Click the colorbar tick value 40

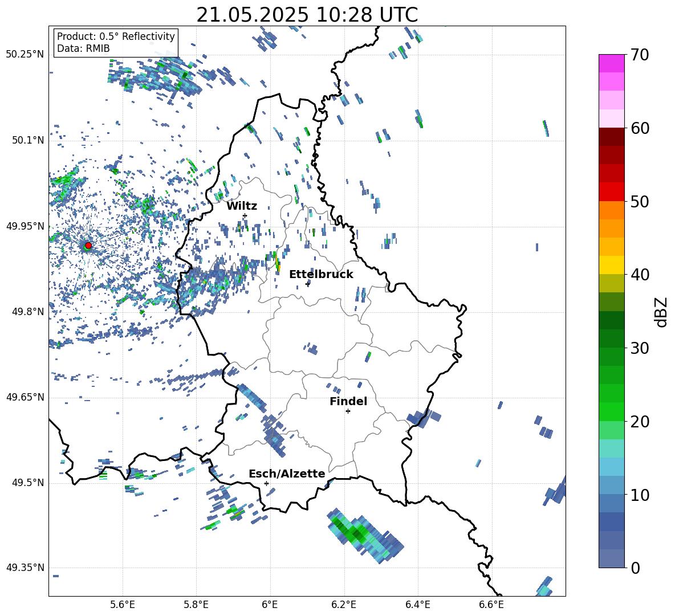639,275
